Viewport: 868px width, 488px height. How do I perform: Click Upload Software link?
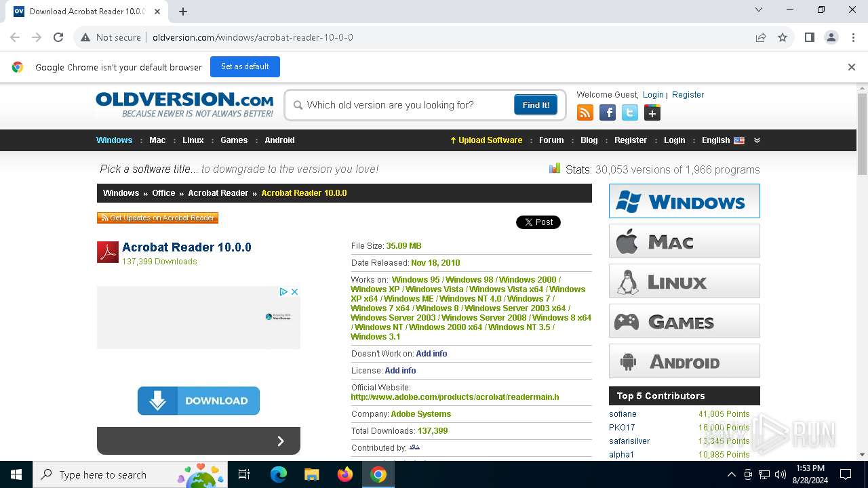point(486,140)
